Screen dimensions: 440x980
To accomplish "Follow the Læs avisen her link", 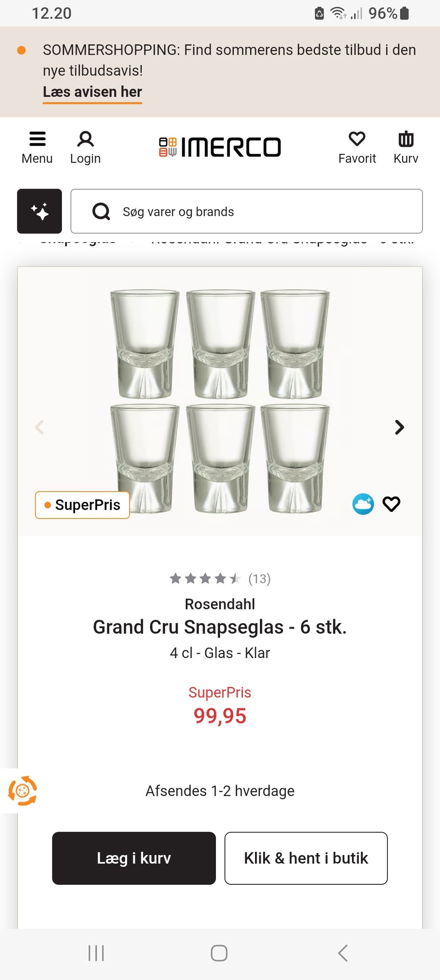I will click(x=93, y=92).
